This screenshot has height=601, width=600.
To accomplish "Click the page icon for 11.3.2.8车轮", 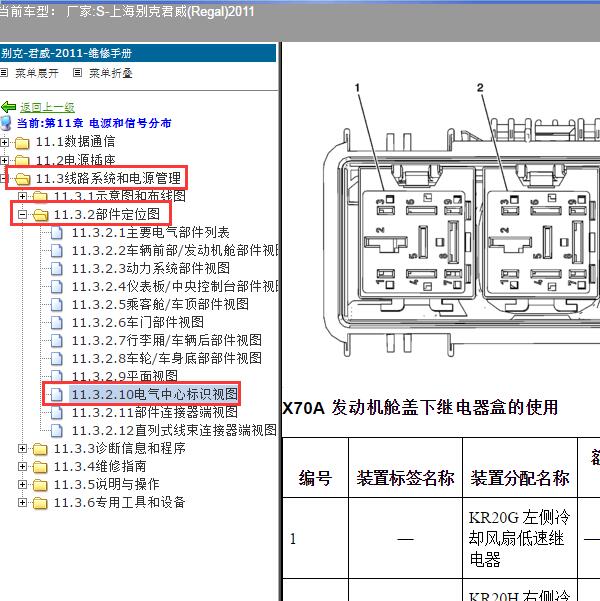I will click(x=57, y=359).
